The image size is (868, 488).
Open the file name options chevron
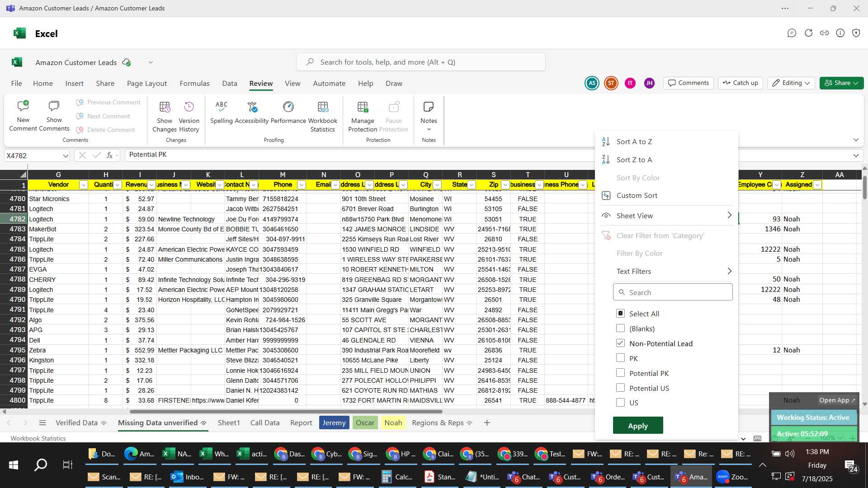(x=151, y=63)
